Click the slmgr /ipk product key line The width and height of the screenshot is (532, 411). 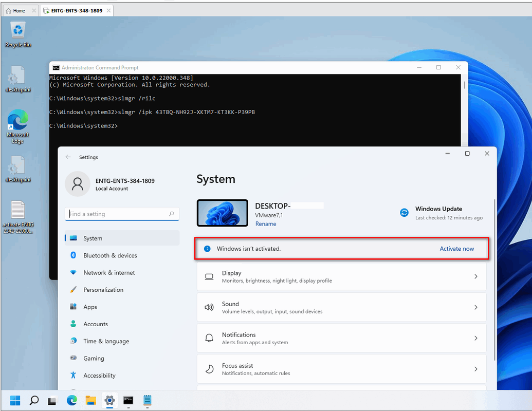(x=152, y=112)
